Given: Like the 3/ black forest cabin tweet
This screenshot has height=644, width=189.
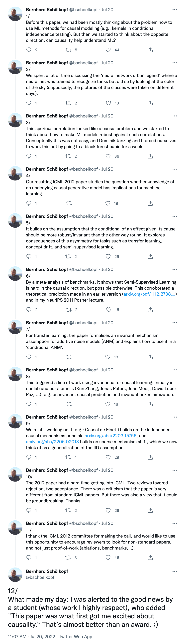Looking at the screenshot, I should [108, 156].
